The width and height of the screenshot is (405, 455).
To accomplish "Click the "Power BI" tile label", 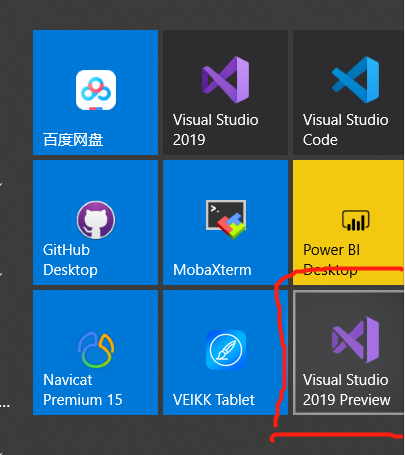I will click(x=332, y=250).
